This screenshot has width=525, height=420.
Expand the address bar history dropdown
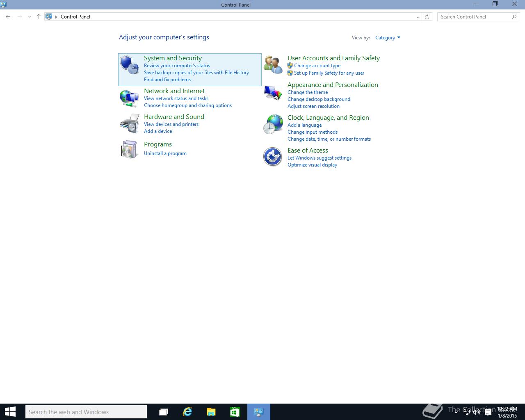tap(418, 17)
